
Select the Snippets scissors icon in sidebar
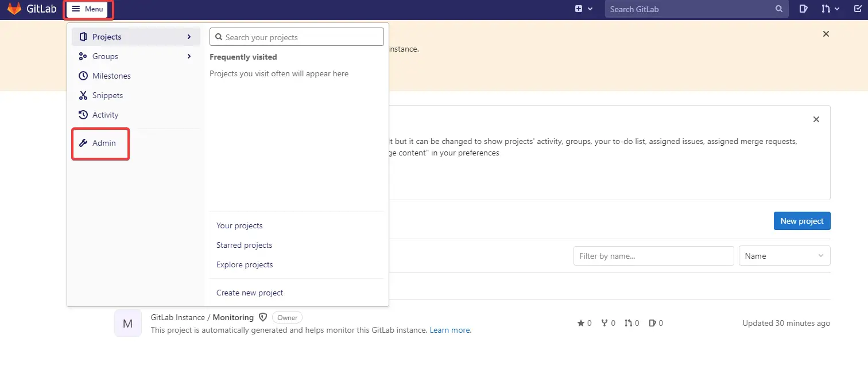coord(84,95)
